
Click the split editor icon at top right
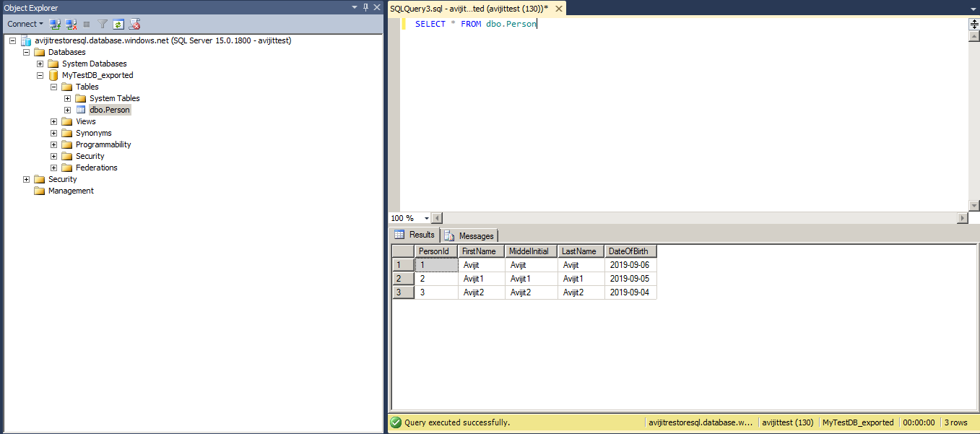(974, 24)
